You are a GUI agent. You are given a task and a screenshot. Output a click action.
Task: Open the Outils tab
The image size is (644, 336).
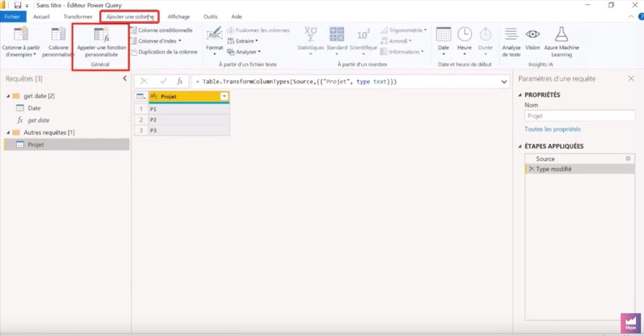point(211,16)
